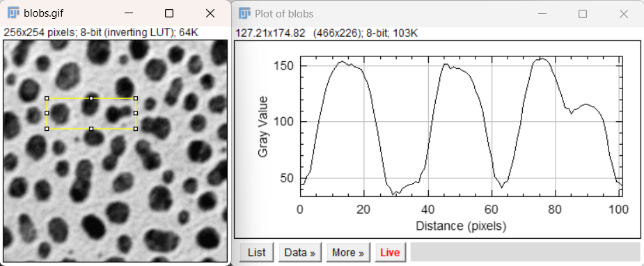Screen dimensions: 644x266
Task: Click the Gray Value axis label
Action: [263, 127]
